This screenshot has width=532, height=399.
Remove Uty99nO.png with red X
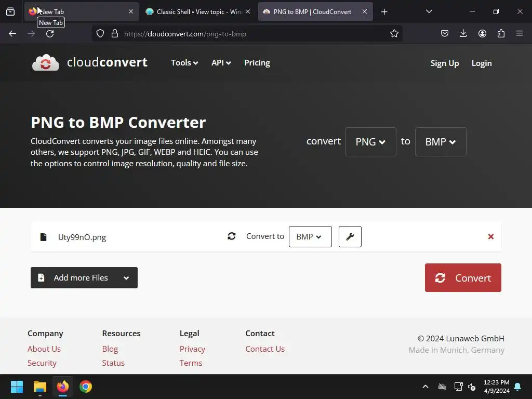490,236
